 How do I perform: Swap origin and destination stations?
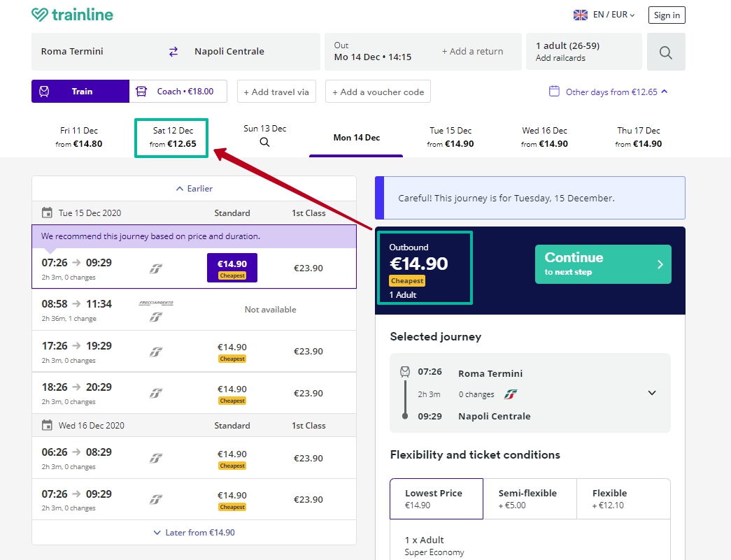click(173, 52)
